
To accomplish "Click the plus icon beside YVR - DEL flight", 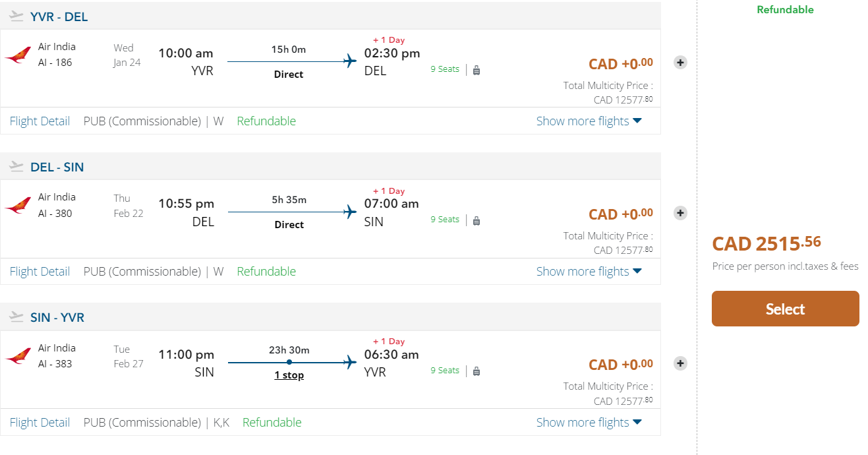I will 681,63.
